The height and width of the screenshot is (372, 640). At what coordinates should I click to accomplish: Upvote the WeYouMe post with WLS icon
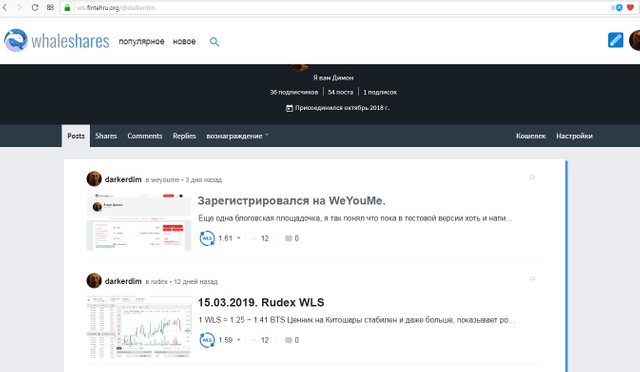tap(207, 238)
